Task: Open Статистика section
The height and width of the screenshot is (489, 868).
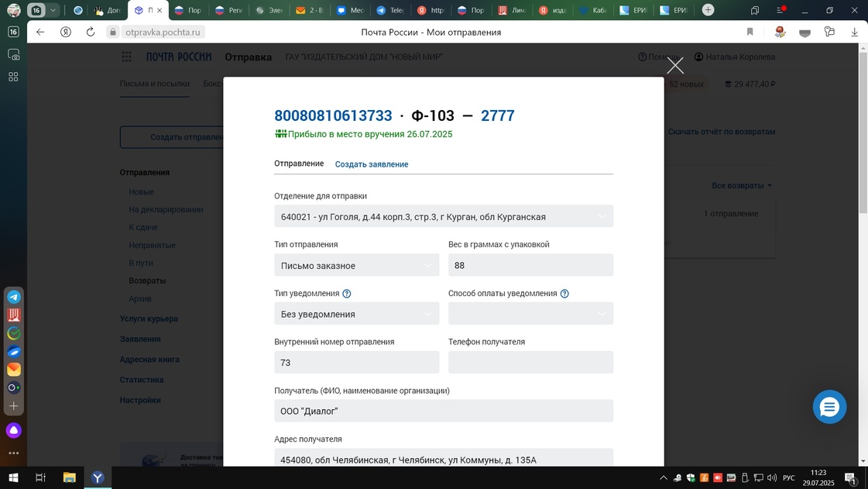Action: point(142,380)
